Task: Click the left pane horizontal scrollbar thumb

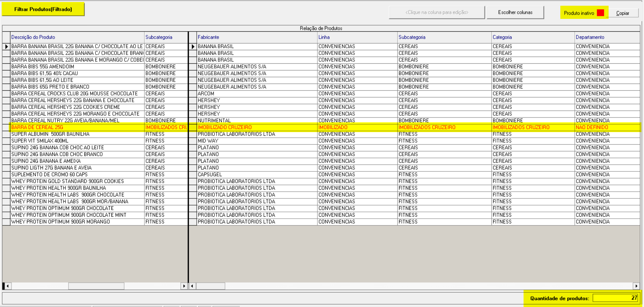Action: coord(96,286)
